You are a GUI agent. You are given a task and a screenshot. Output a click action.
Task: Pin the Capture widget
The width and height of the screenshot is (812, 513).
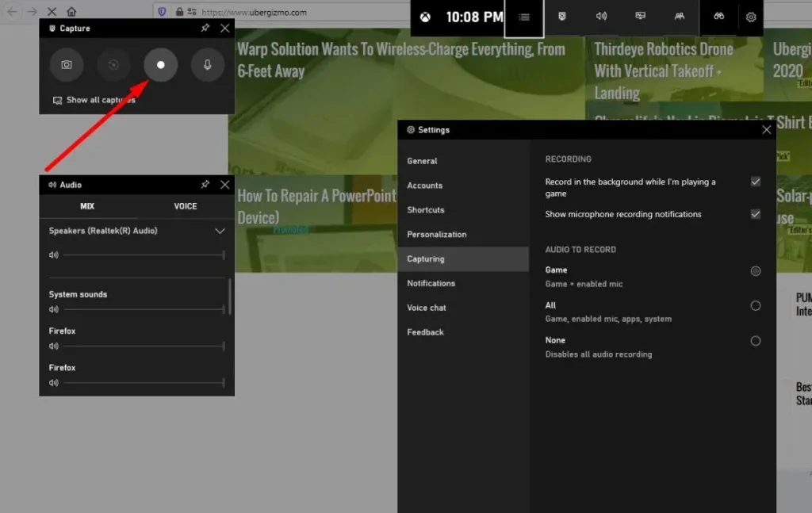click(205, 28)
